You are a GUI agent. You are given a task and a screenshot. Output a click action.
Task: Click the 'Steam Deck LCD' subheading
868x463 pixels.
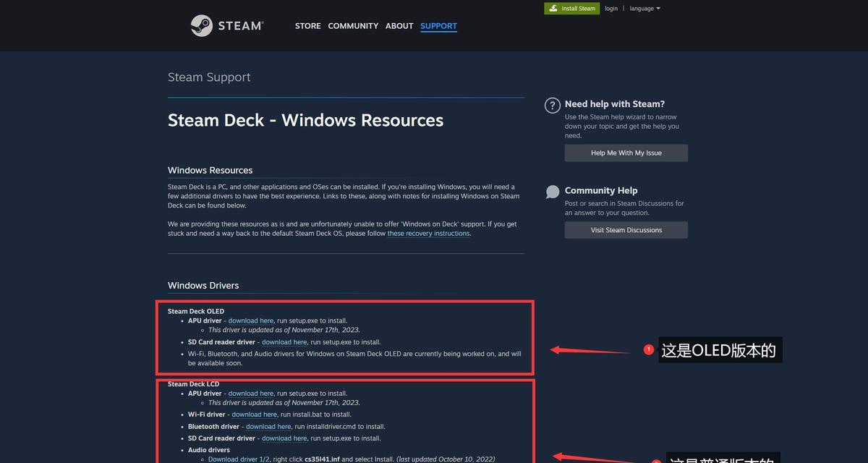click(x=193, y=384)
